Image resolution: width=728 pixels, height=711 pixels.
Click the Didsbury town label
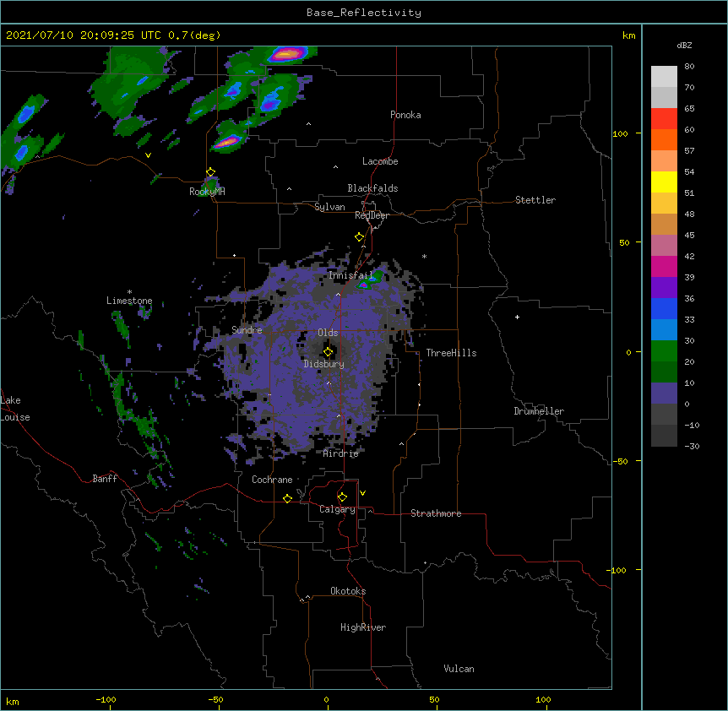pos(324,364)
